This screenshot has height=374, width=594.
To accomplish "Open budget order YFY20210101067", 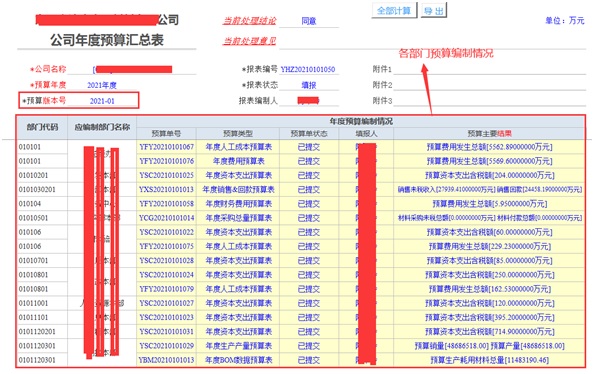I will 166,147.
